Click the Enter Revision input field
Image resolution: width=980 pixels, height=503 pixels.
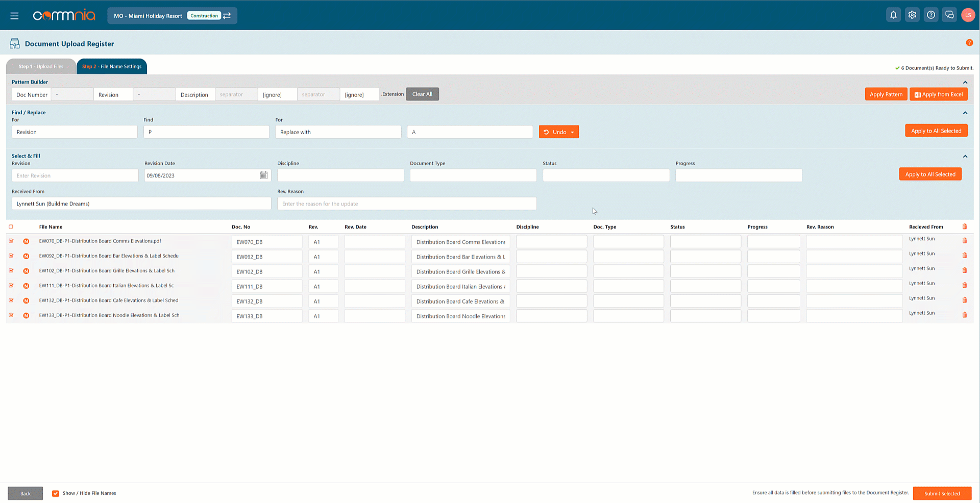(75, 175)
